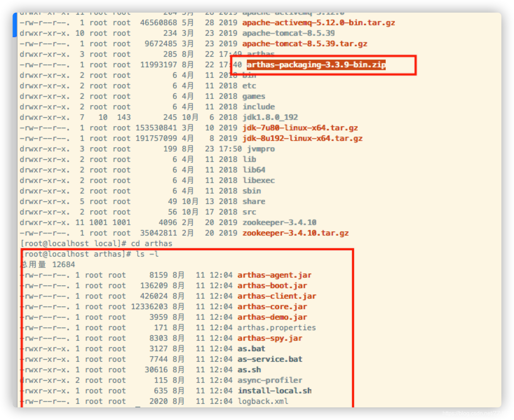Viewport: 514px width, 420px height.
Task: Select zookeeper-3.4.10 directory name
Action: pyautogui.click(x=279, y=223)
